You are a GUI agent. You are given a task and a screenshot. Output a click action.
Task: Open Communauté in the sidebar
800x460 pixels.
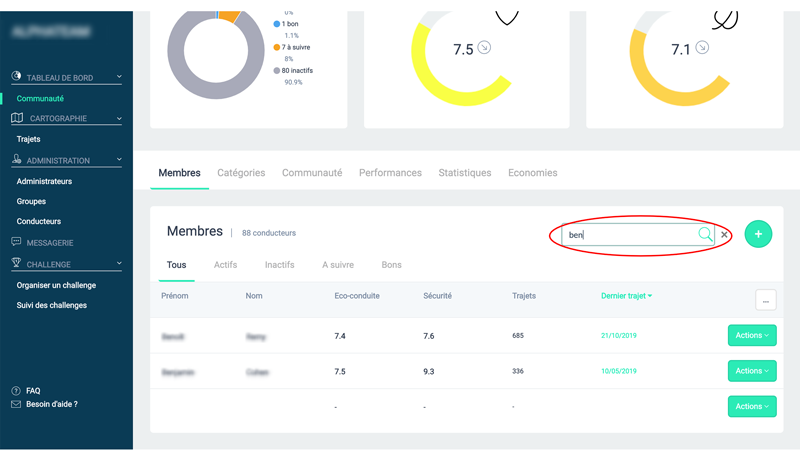[x=40, y=98]
